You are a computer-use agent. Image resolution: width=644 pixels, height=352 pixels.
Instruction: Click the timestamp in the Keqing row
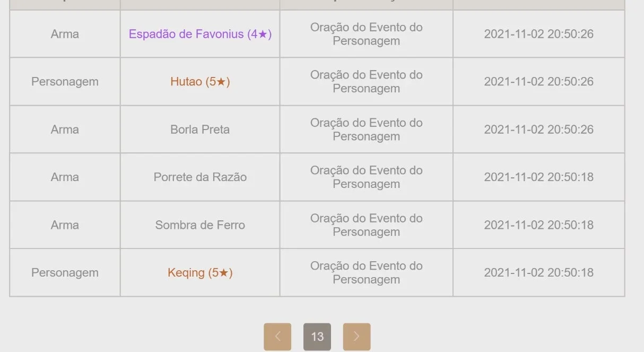[x=538, y=273]
